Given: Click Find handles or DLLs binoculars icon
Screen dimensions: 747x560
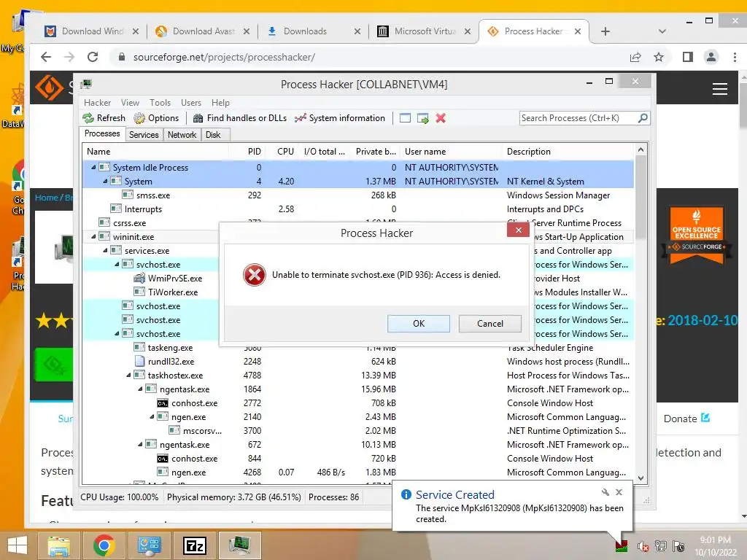Looking at the screenshot, I should coord(198,118).
